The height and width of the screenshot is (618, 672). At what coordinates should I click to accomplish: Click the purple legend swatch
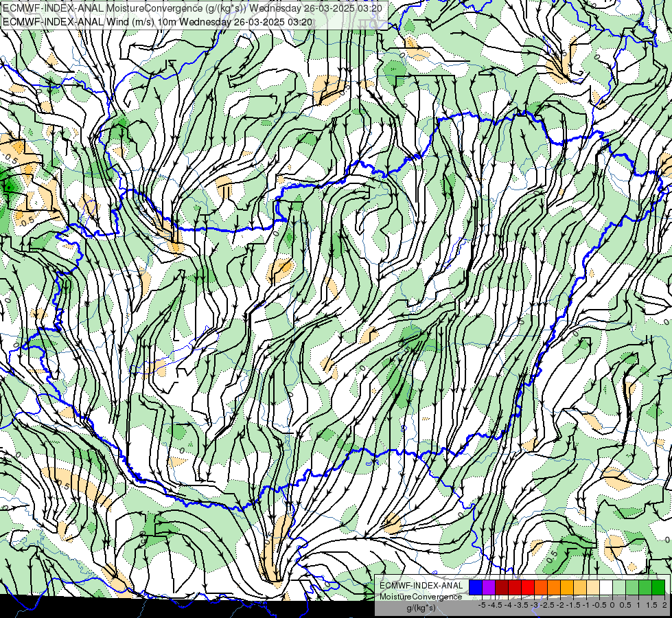[x=489, y=588]
